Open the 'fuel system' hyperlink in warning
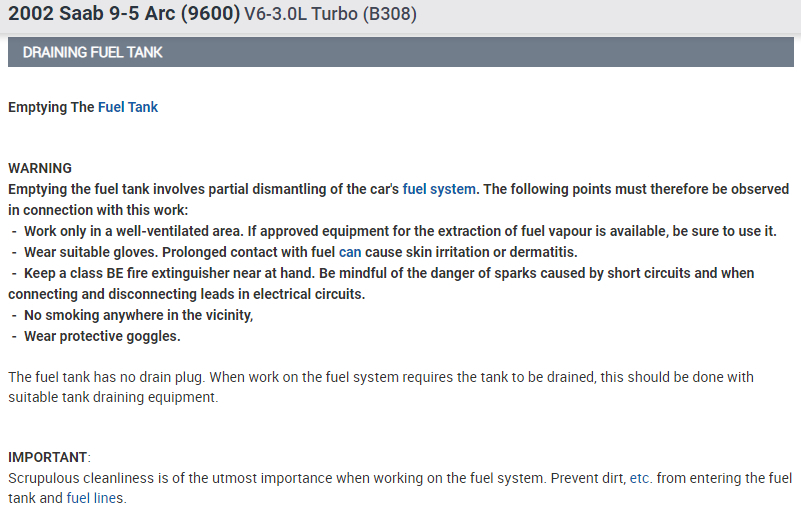 [x=439, y=188]
